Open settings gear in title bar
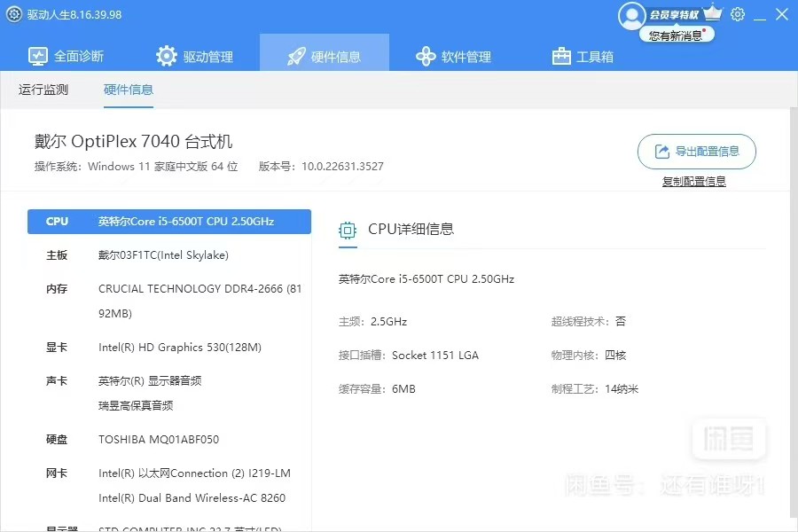Image resolution: width=798 pixels, height=532 pixels. click(x=738, y=14)
